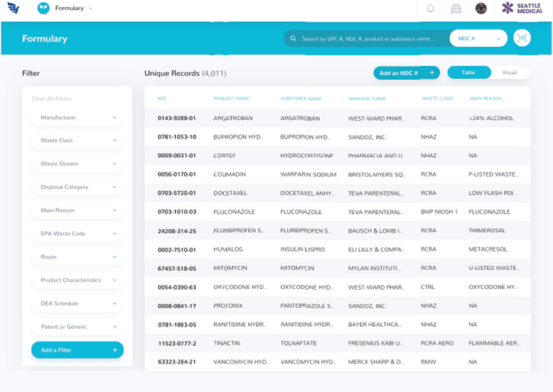Image resolution: width=553 pixels, height=392 pixels.
Task: Open record NDC 0781-1053-10
Action: [x=177, y=137]
